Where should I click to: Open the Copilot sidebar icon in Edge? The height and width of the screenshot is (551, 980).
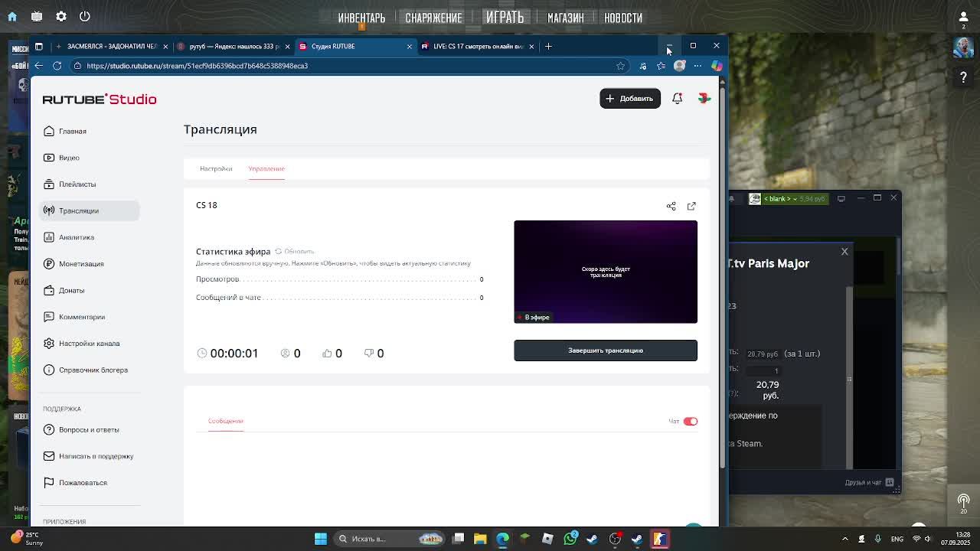click(717, 66)
